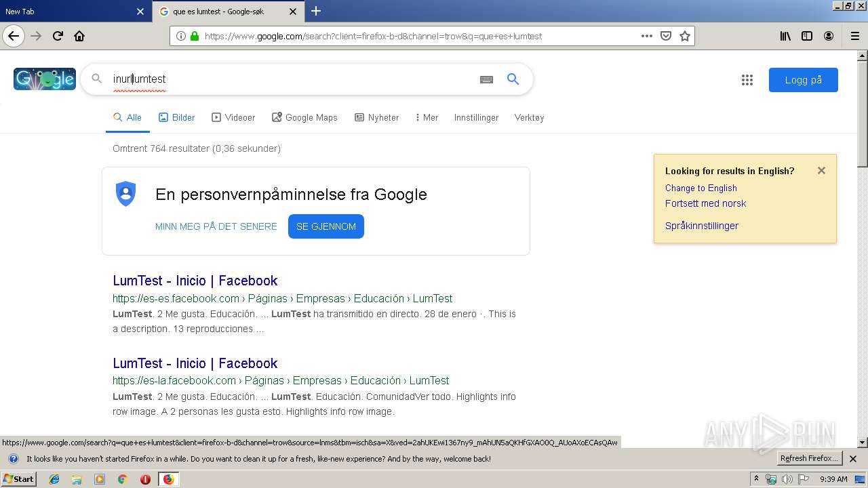868x488 pixels.
Task: Bookmark this page with the star
Action: 685,36
